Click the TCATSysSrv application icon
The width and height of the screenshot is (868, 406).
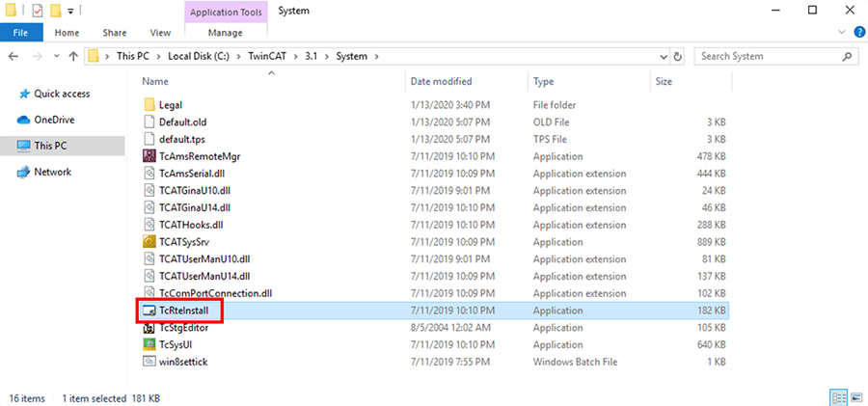pyautogui.click(x=149, y=242)
